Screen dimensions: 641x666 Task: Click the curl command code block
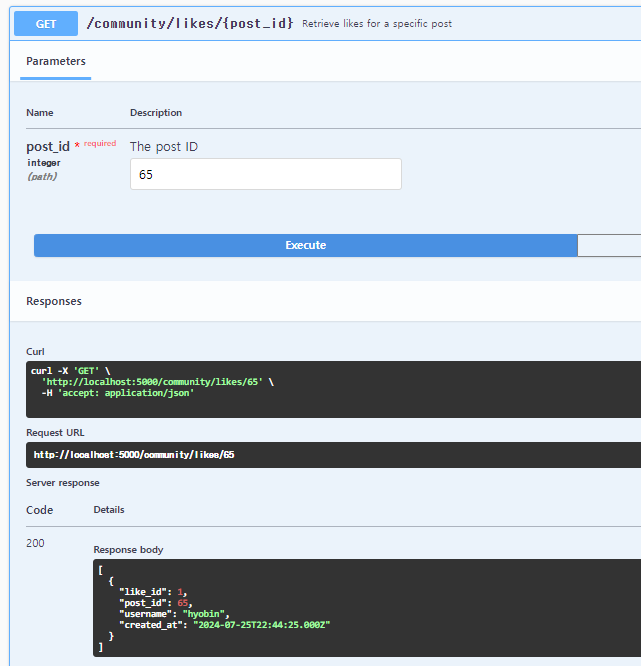click(x=333, y=389)
